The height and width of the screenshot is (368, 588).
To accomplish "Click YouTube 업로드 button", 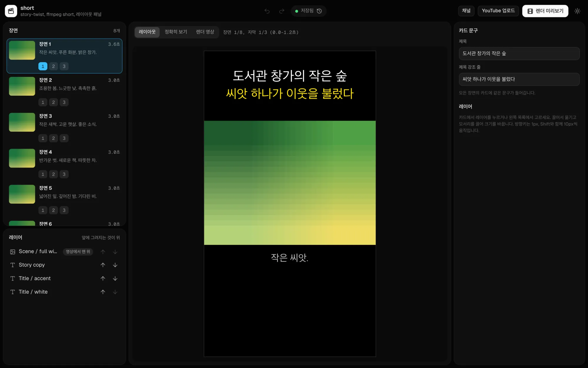I will coord(498,11).
